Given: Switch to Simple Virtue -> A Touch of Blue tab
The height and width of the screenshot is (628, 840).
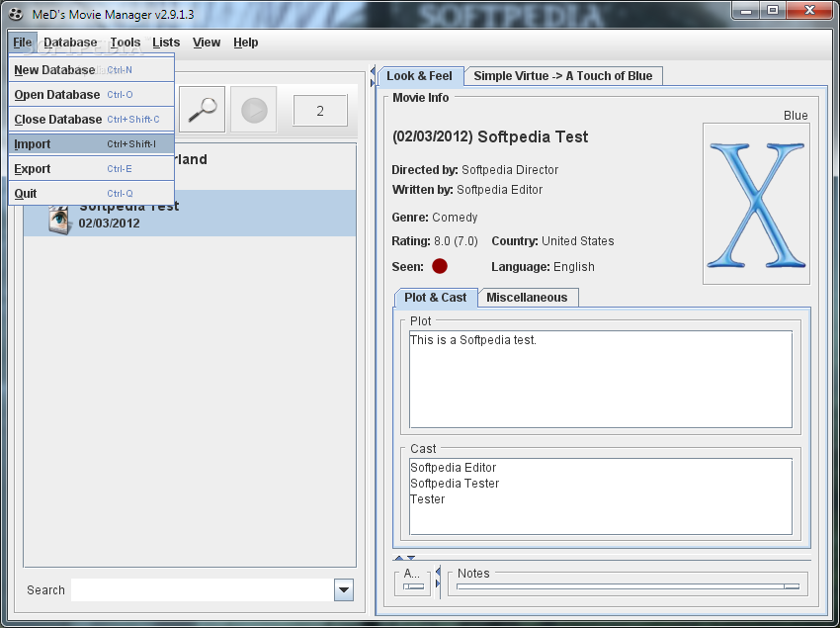Looking at the screenshot, I should (563, 76).
